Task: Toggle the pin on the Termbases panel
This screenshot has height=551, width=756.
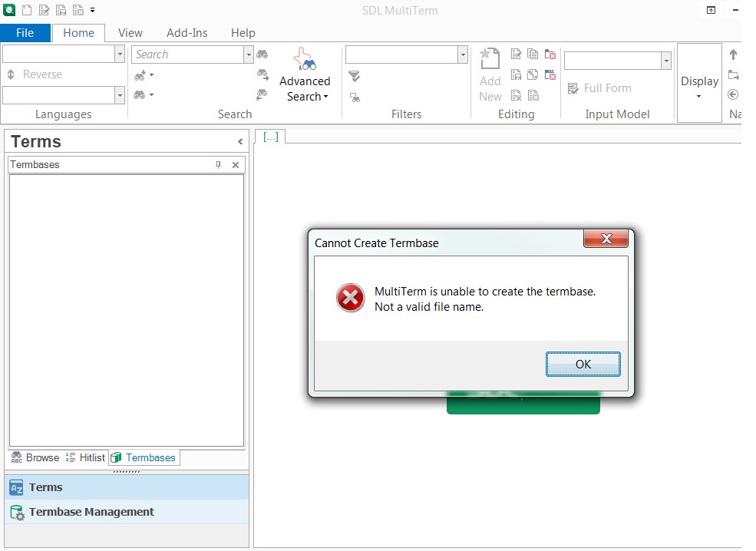Action: tap(219, 165)
